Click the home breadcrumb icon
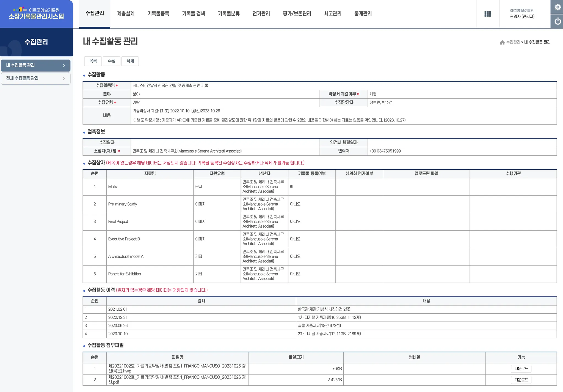Screen dimensions: 563x392 click(x=502, y=42)
